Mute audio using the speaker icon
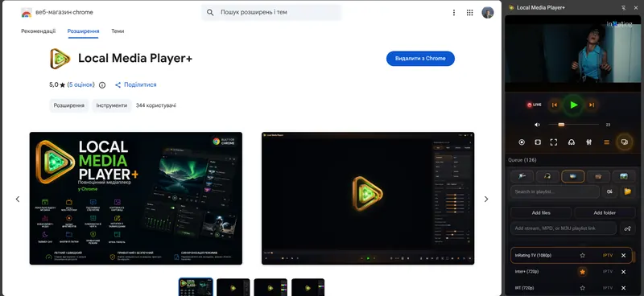The height and width of the screenshot is (296, 644). tap(537, 125)
